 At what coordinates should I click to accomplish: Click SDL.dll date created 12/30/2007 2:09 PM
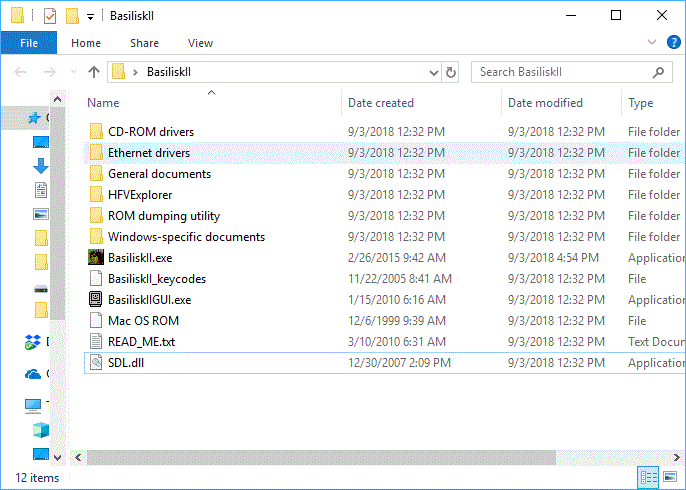pos(399,363)
